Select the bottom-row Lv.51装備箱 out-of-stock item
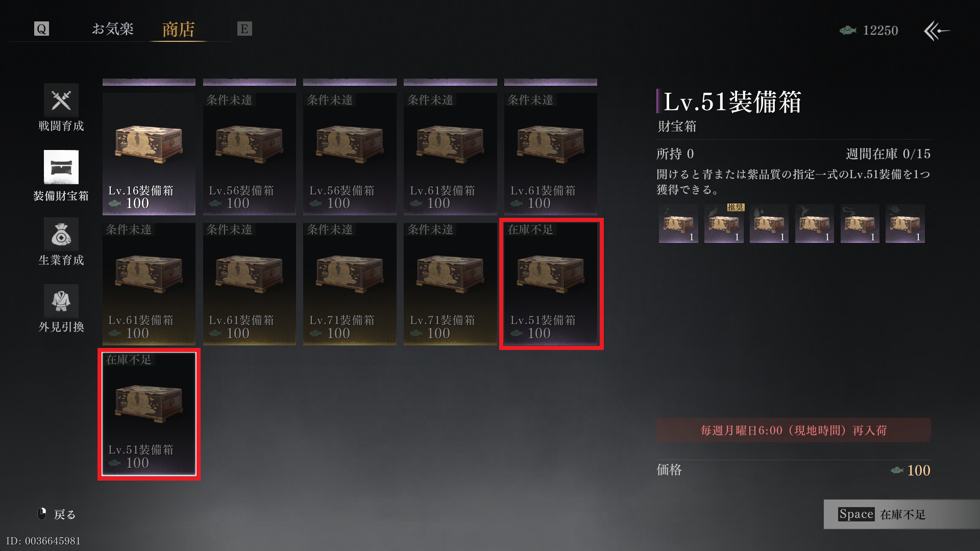This screenshot has height=551, width=980. coord(149,414)
